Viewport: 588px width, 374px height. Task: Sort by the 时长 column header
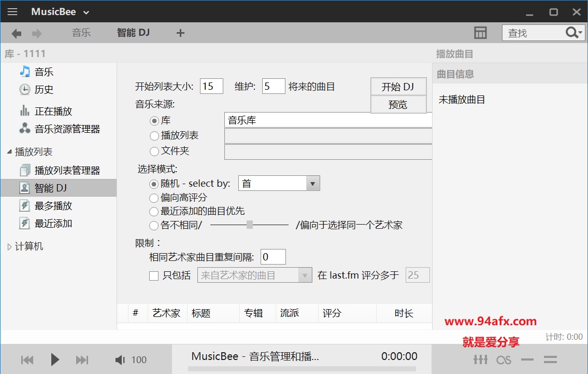[404, 313]
